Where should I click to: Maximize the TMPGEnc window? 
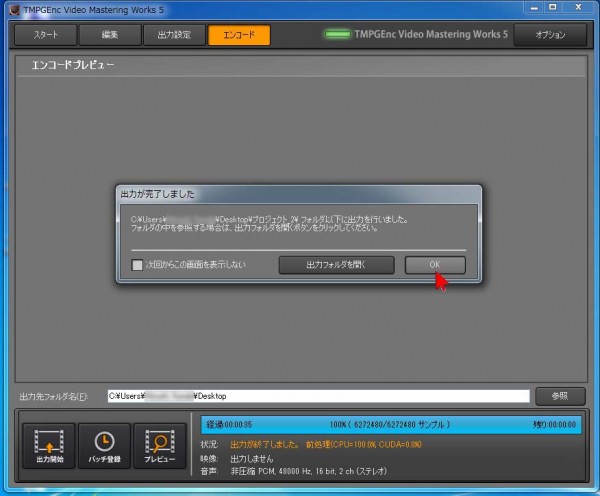[553, 8]
